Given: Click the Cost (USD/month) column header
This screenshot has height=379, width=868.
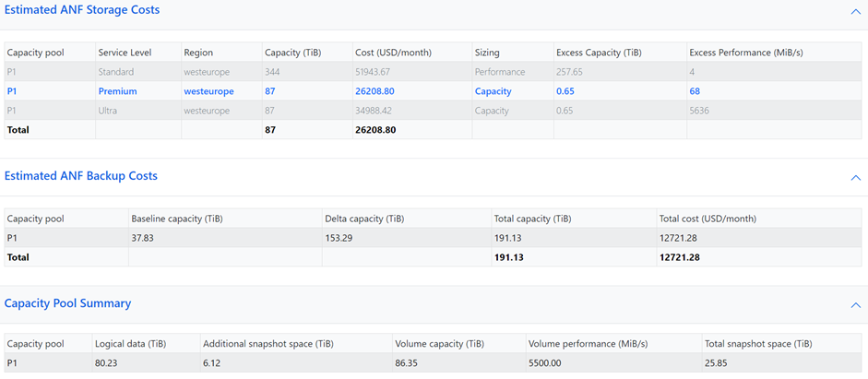Looking at the screenshot, I should tap(393, 53).
